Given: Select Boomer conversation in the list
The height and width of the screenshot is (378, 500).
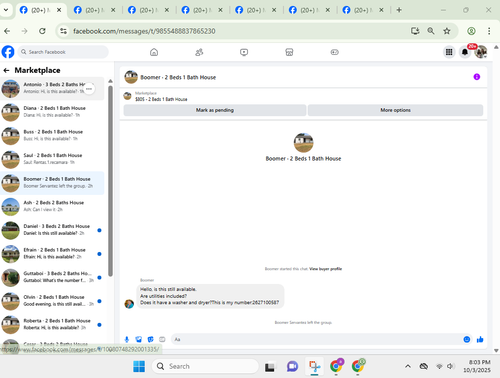Looking at the screenshot, I should [52, 183].
